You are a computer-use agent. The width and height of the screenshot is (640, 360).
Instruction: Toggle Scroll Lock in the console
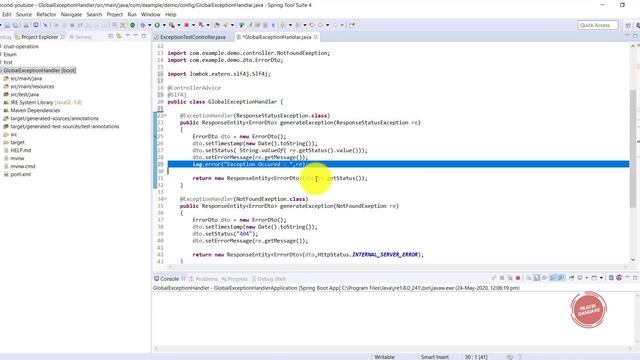click(x=536, y=278)
